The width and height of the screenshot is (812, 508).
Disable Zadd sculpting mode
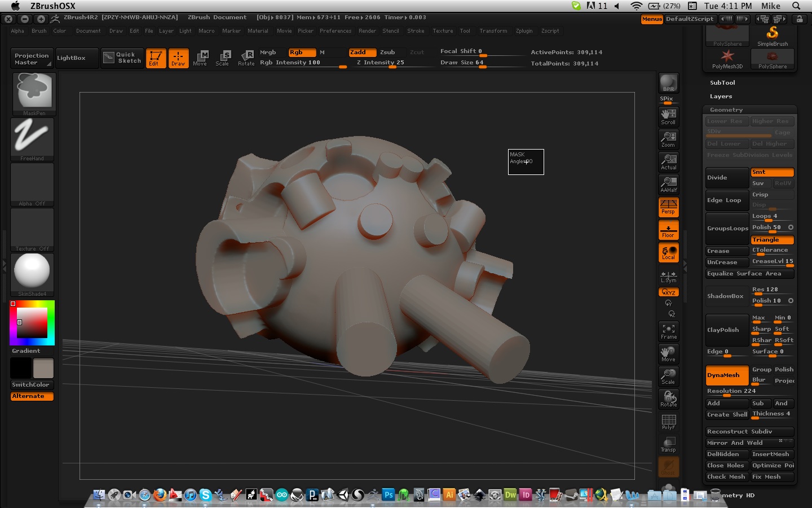tap(361, 52)
